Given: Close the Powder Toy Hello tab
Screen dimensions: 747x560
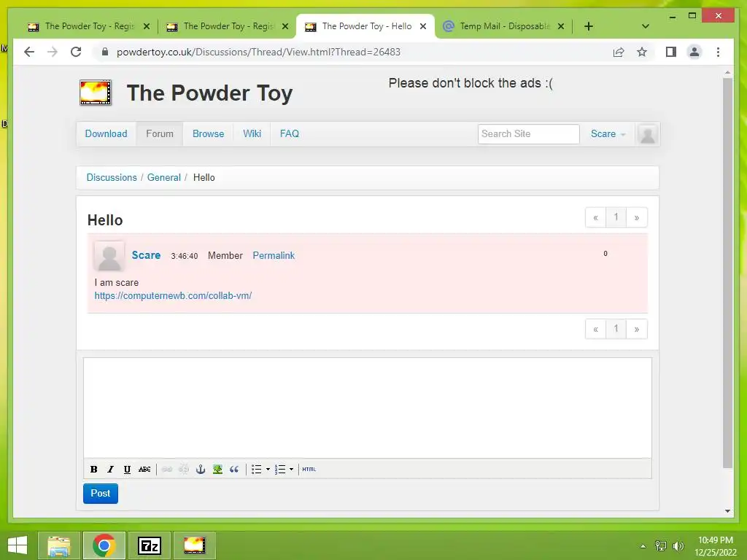Looking at the screenshot, I should pyautogui.click(x=422, y=26).
